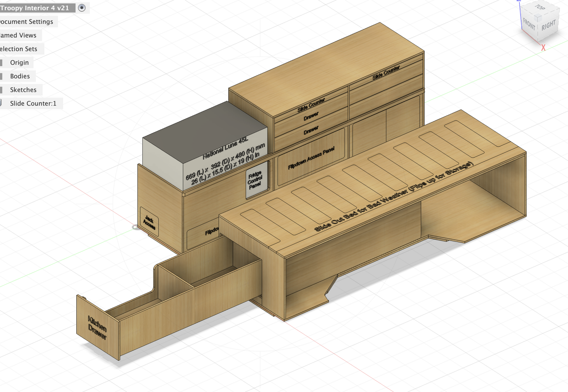The height and width of the screenshot is (392, 568).
Task: Select the Fridge Control Panel body
Action: pyautogui.click(x=257, y=180)
